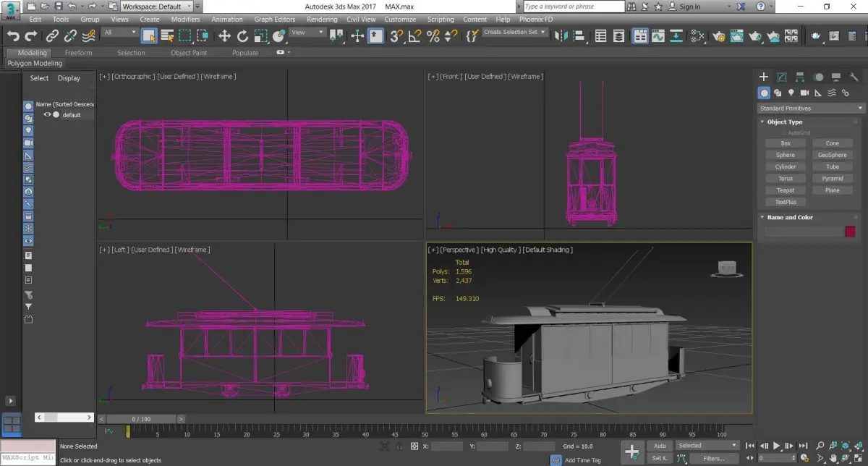
Task: Open the Standard Primitives dropdown
Action: [x=810, y=109]
